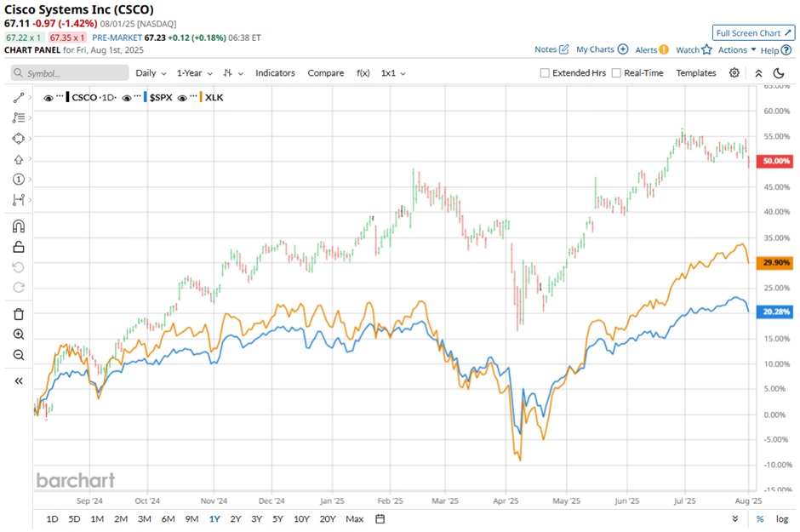The width and height of the screenshot is (800, 532).
Task: Select the 6M time range
Action: [x=168, y=518]
